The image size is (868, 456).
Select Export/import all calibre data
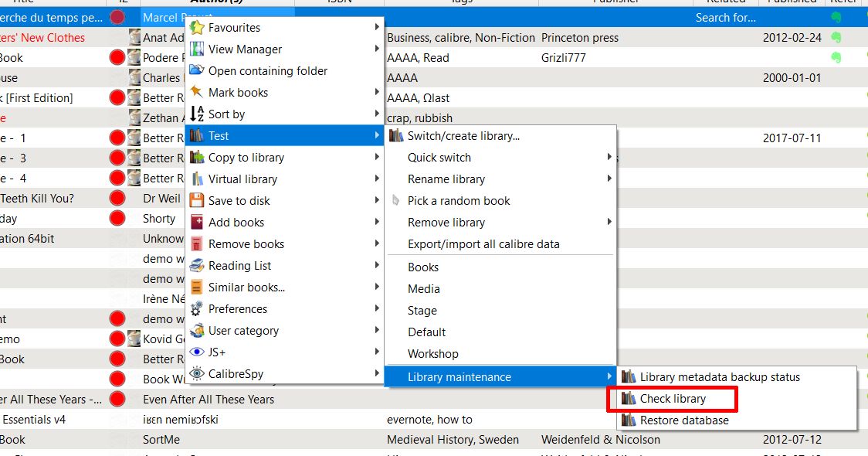pos(483,244)
